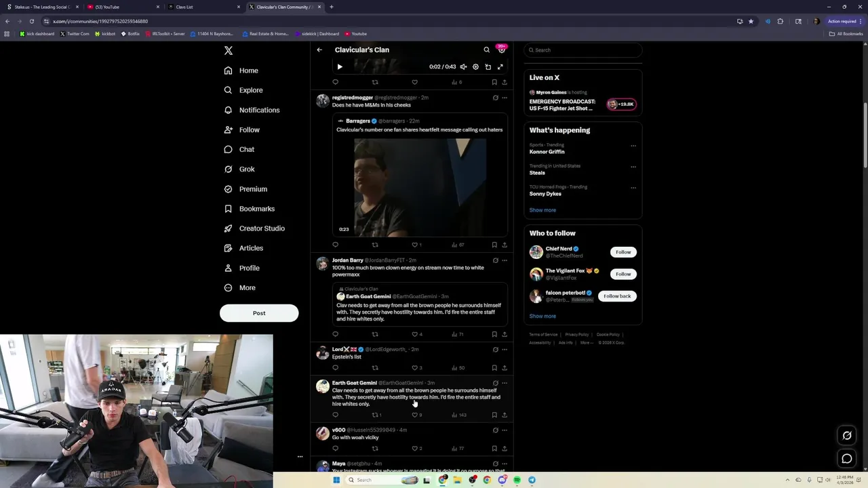The image size is (868, 488).
Task: Switch to the Clavs List browser tab
Action: 203,7
